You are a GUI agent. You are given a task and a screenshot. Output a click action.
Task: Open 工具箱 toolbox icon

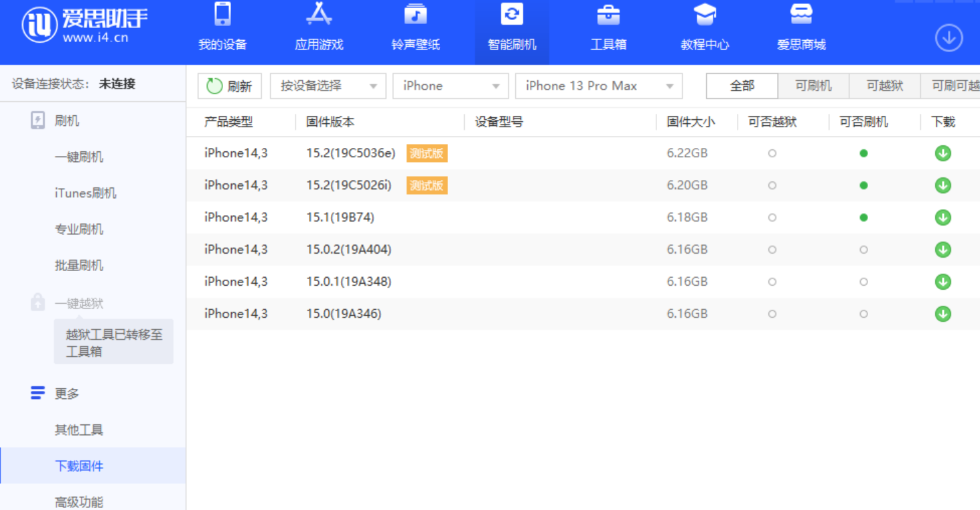coord(608,15)
